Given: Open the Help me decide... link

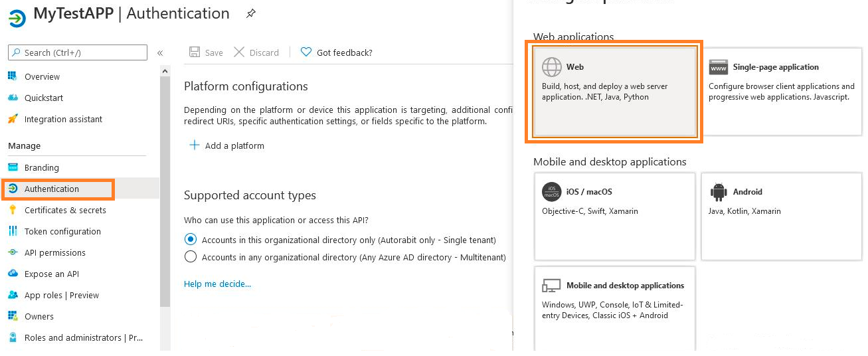Looking at the screenshot, I should tap(217, 284).
